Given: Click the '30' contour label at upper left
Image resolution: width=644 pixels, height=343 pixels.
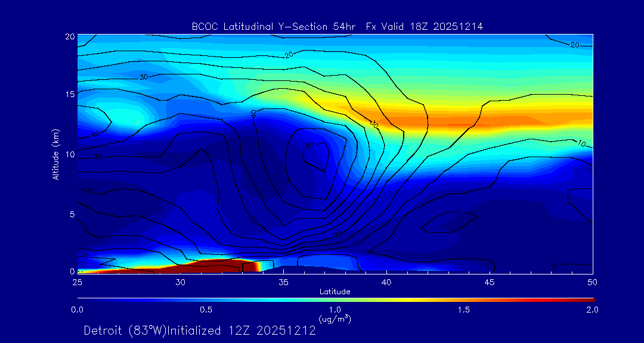Looking at the screenshot, I should pyautogui.click(x=144, y=77).
